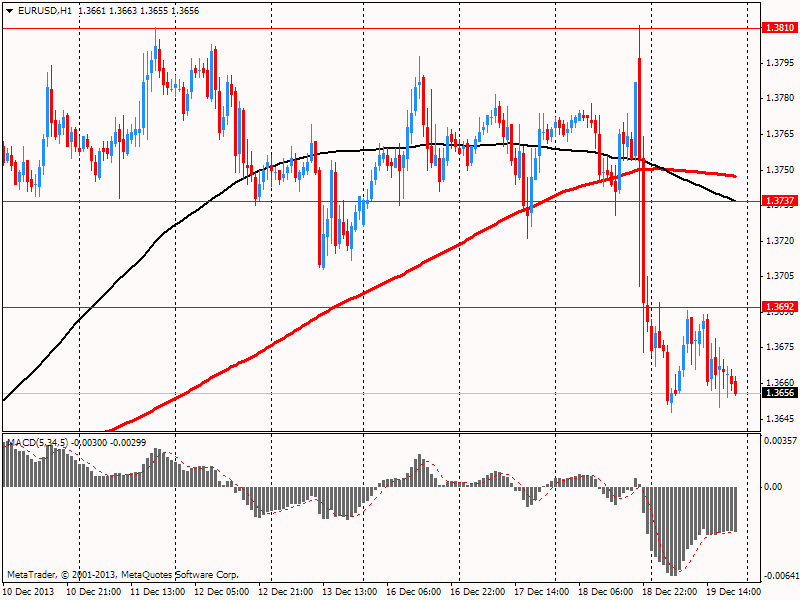Screen dimensions: 800x600
Task: Select the MACD(5,34,5) indicator label
Action: (38, 442)
